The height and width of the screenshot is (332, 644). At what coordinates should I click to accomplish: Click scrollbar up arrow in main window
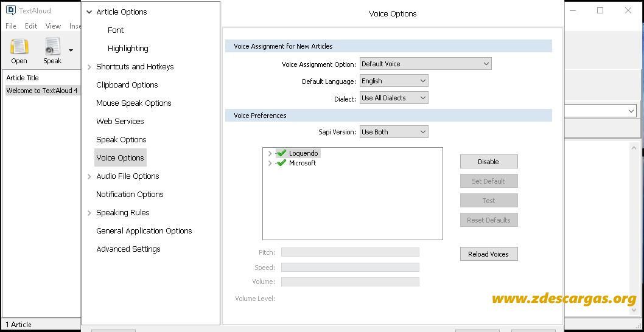633,148
